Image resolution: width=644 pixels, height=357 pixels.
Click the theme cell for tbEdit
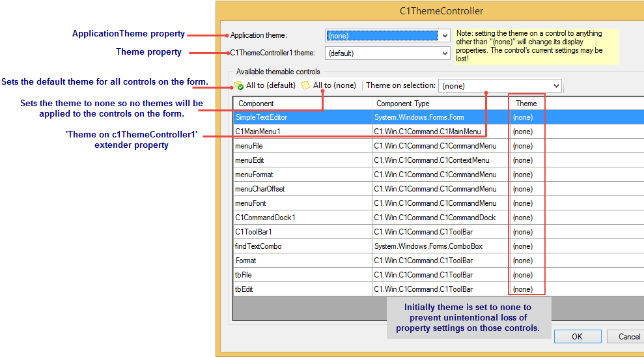(x=523, y=289)
